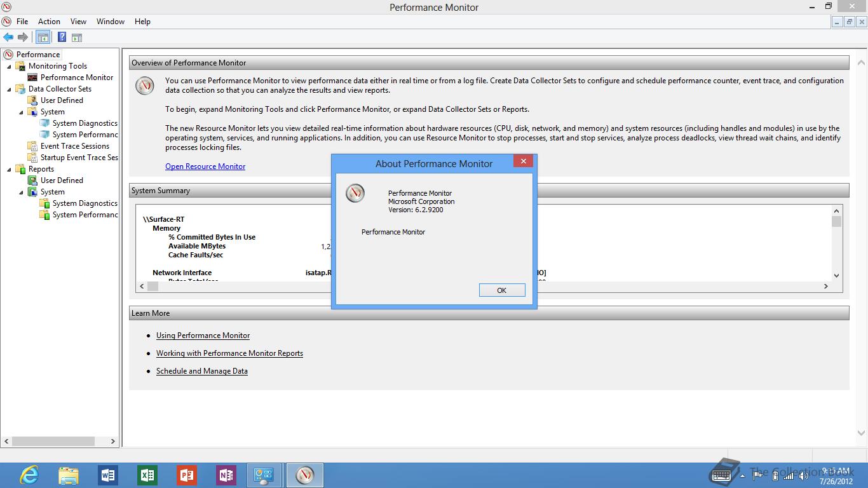
Task: Select System Performance under Data Collector Sets
Action: pos(85,135)
